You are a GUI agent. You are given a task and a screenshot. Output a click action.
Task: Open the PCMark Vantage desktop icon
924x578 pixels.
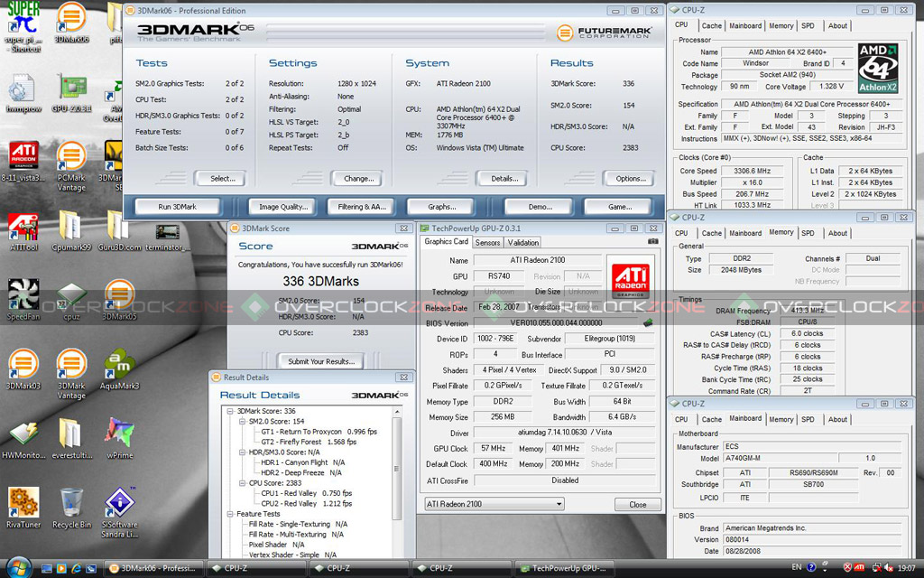(x=71, y=166)
